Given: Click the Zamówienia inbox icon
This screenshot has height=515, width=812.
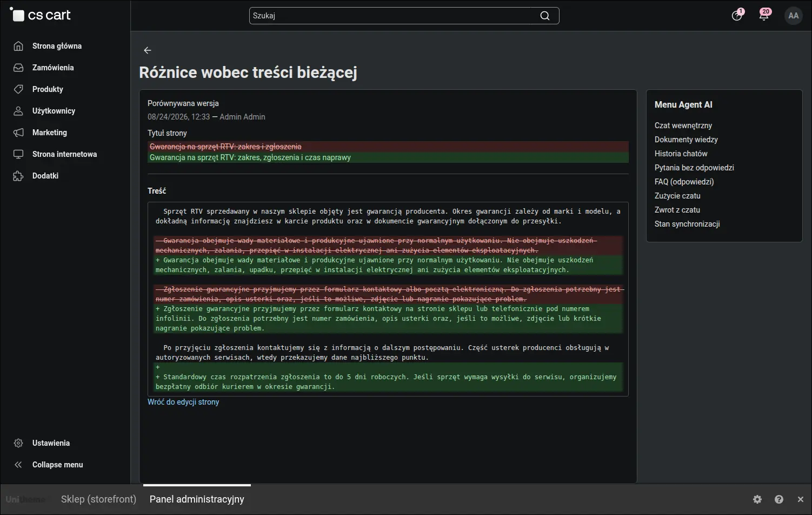Looking at the screenshot, I should pyautogui.click(x=18, y=68).
